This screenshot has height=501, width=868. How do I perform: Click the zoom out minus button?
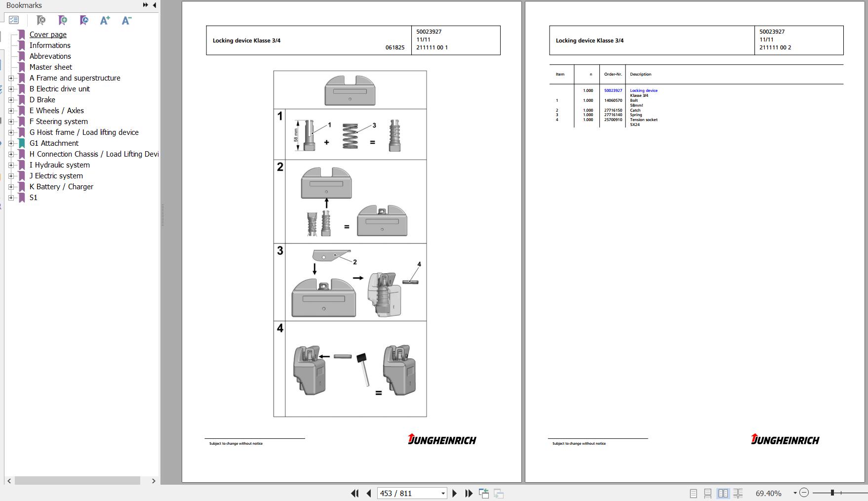(x=804, y=493)
